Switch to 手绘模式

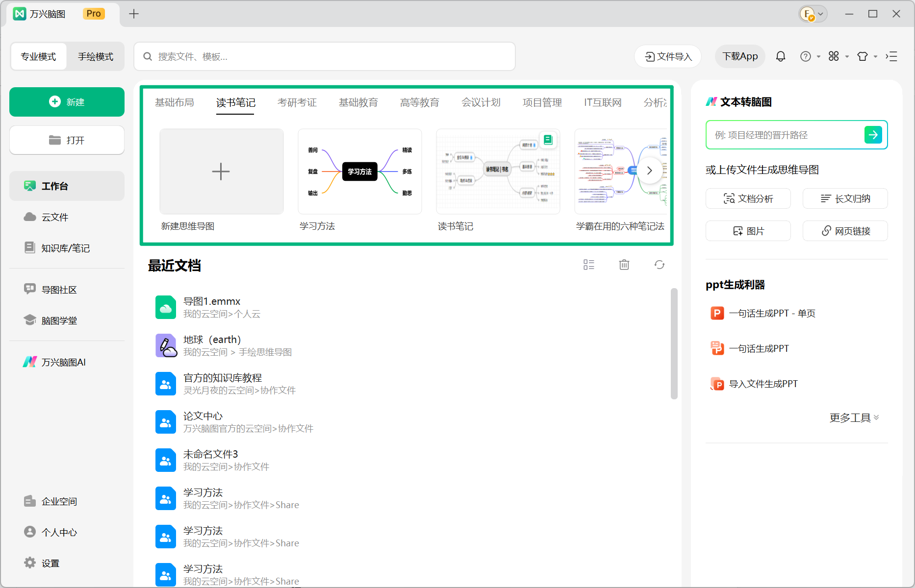(96, 56)
